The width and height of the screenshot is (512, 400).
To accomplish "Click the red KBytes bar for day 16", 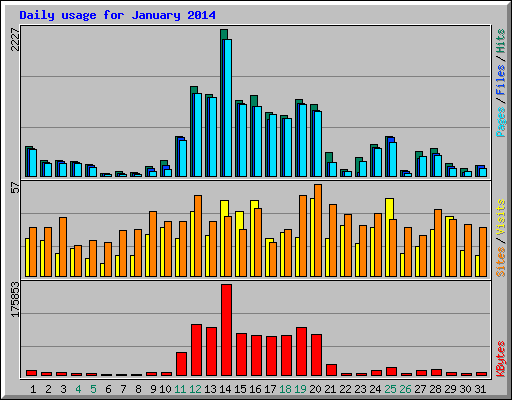I will pos(256,356).
